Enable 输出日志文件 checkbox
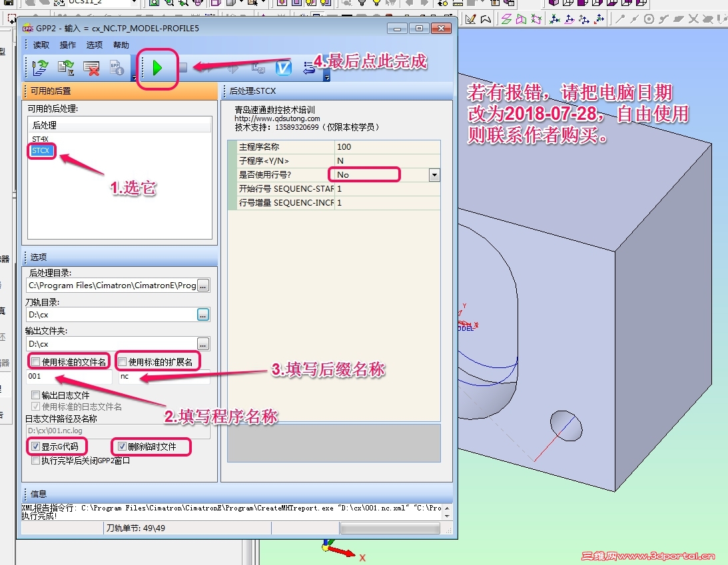The image size is (728, 565). click(x=36, y=395)
